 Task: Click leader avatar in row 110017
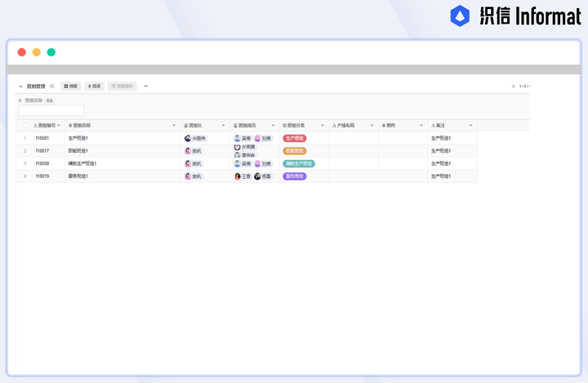(188, 151)
